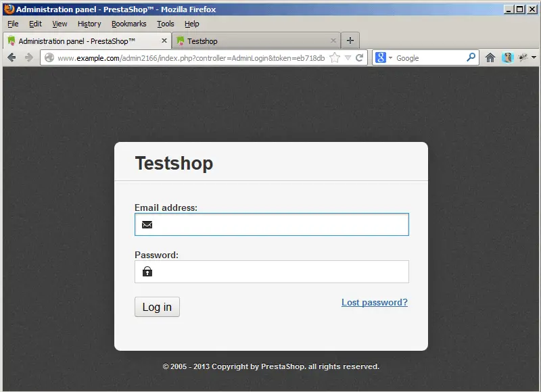541x392 pixels.
Task: Click the search magnifier icon in Google box
Action: pos(471,57)
